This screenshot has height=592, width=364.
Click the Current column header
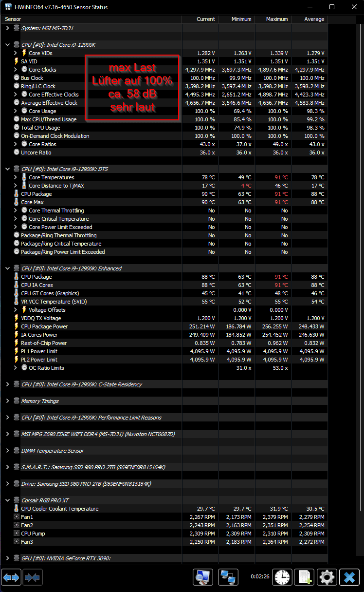coord(200,19)
